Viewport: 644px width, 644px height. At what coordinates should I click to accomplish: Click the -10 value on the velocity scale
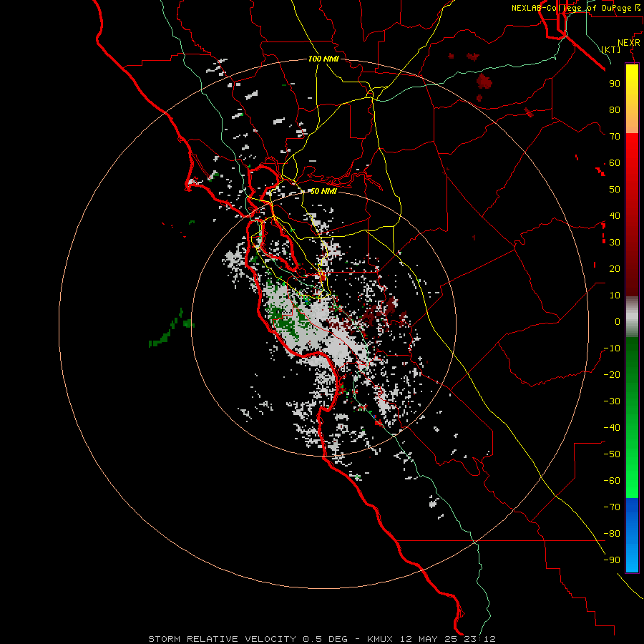click(x=612, y=348)
